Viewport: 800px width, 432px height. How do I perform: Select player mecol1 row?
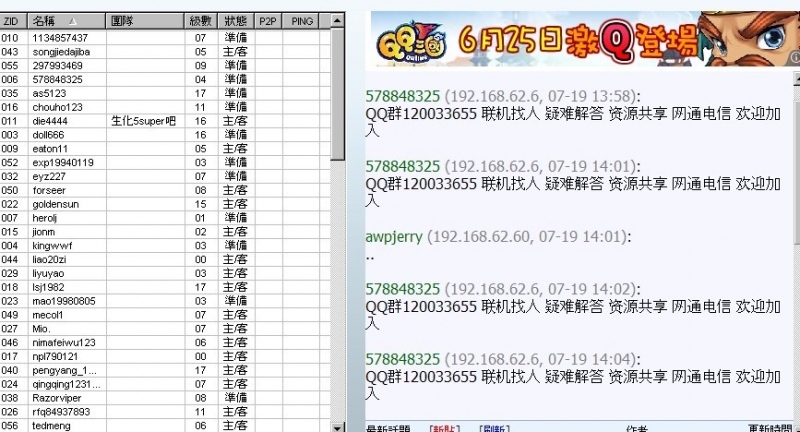coord(165,315)
